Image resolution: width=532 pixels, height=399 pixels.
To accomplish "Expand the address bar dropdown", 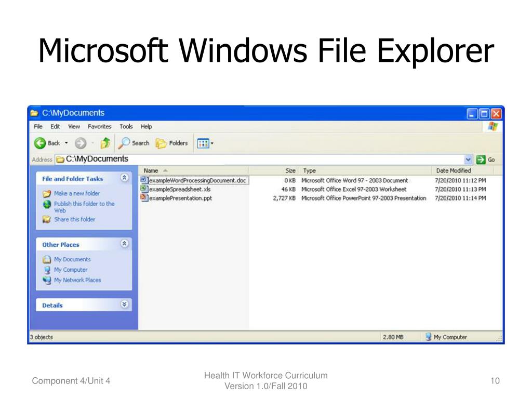I will [x=468, y=159].
